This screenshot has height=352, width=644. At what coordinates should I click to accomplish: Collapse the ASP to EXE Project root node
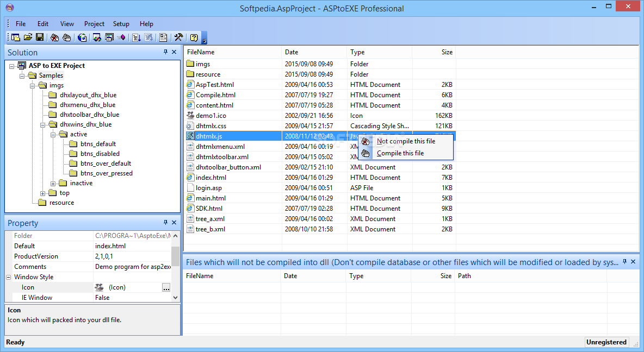click(12, 66)
